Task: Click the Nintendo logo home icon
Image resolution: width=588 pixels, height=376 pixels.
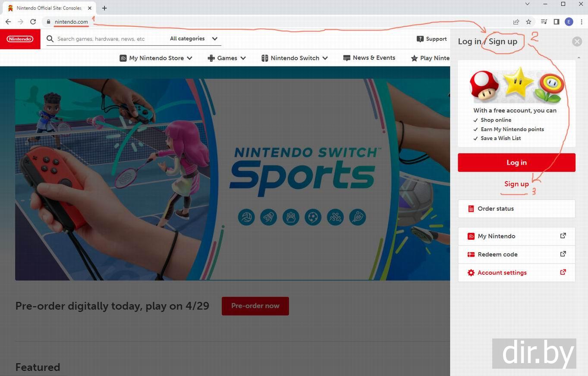Action: coord(20,39)
